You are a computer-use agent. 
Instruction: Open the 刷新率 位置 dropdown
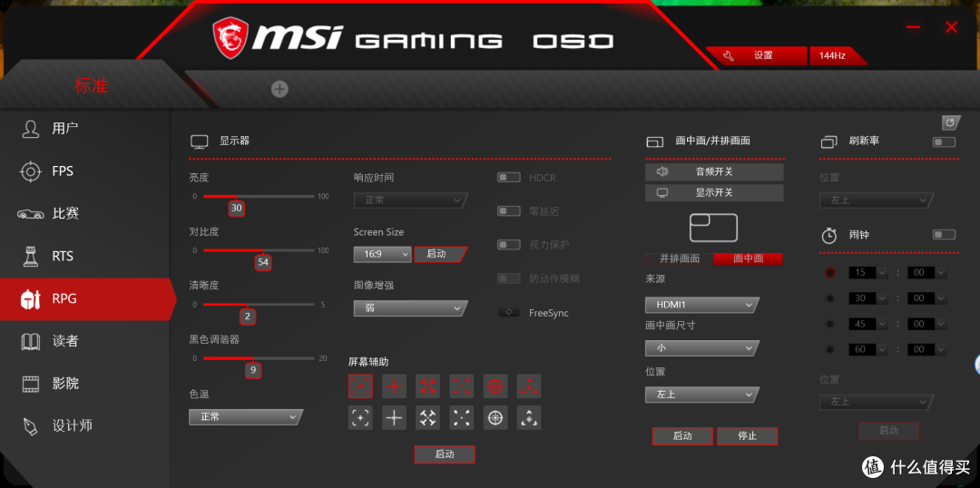(876, 200)
